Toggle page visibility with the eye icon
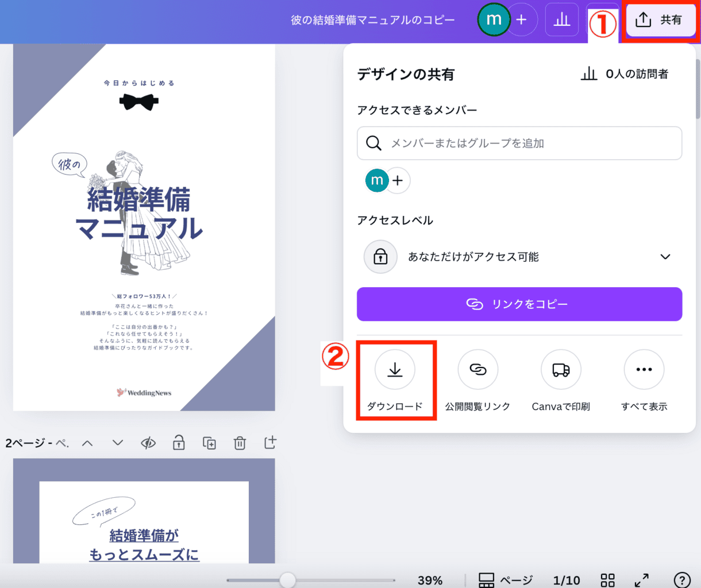The height and width of the screenshot is (588, 701). [148, 443]
